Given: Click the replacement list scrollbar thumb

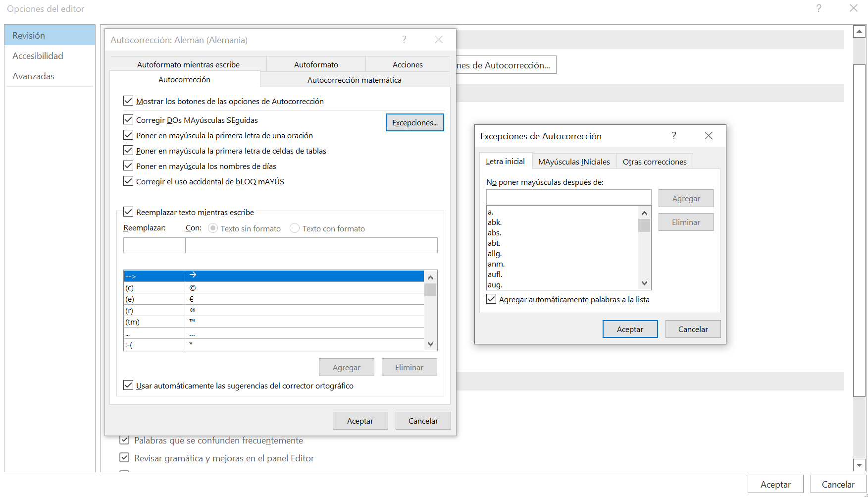Looking at the screenshot, I should click(x=430, y=290).
